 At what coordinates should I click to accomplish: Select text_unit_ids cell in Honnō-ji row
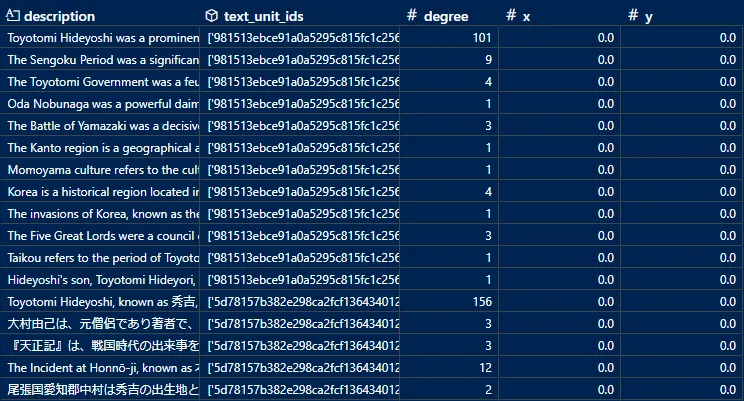point(300,368)
